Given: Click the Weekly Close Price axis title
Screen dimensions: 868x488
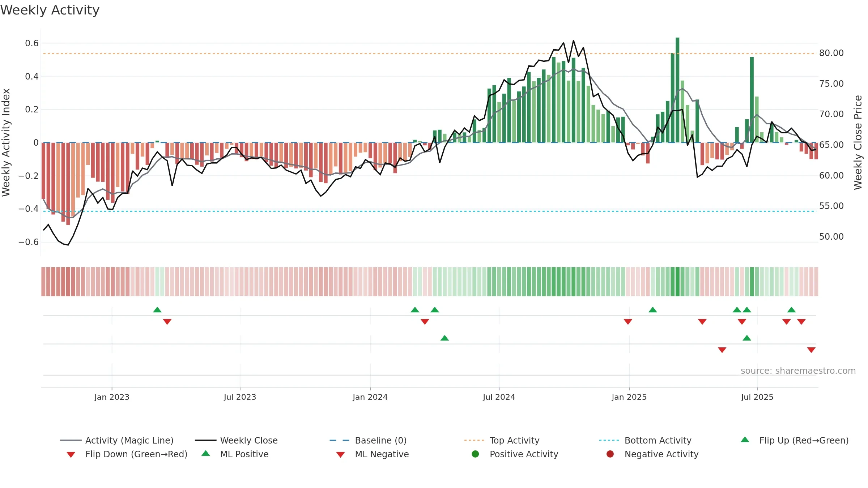Looking at the screenshot, I should click(858, 142).
